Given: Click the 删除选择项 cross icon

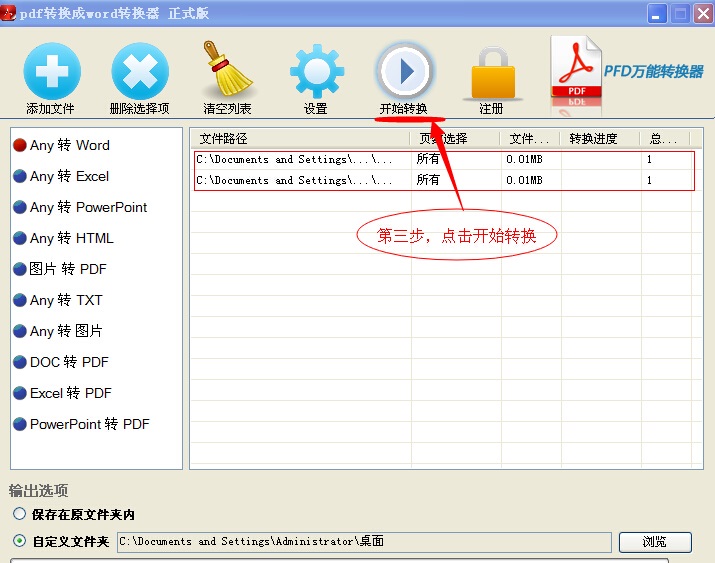Looking at the screenshot, I should coord(140,71).
